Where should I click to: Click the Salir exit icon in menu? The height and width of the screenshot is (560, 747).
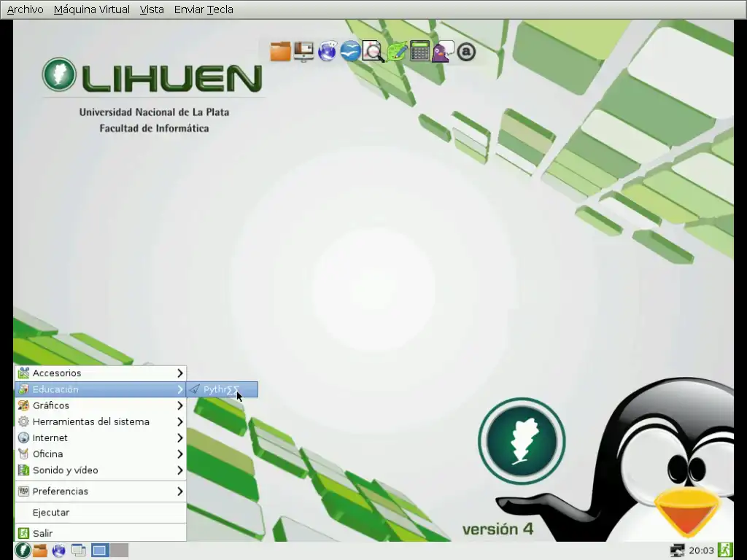(x=23, y=533)
